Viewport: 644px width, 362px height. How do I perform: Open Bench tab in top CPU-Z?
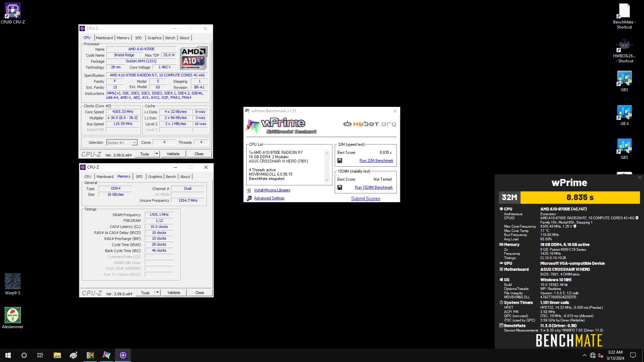coord(170,38)
